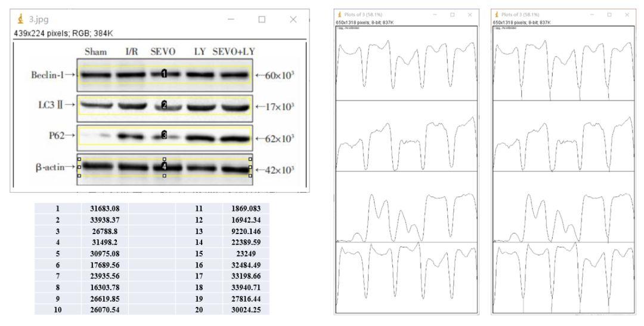Screen dimensions: 644x326
Task: Click the 'β-actin' protein label
Action: click(49, 167)
